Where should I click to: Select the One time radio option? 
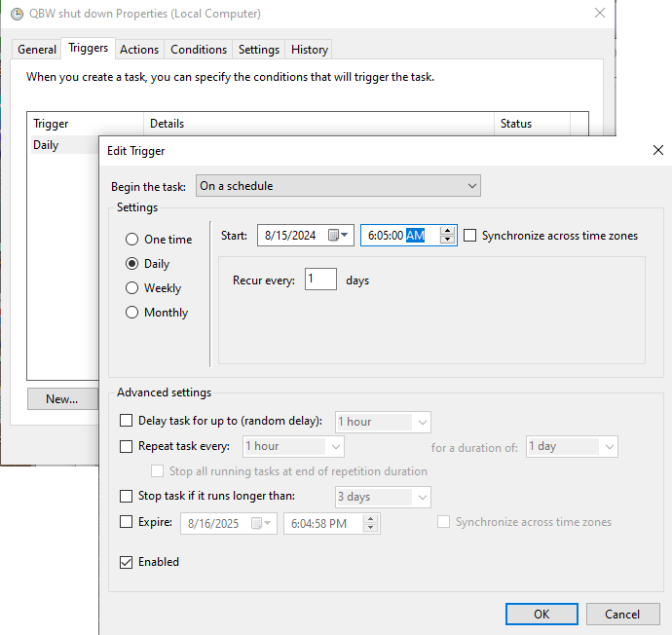click(x=131, y=240)
